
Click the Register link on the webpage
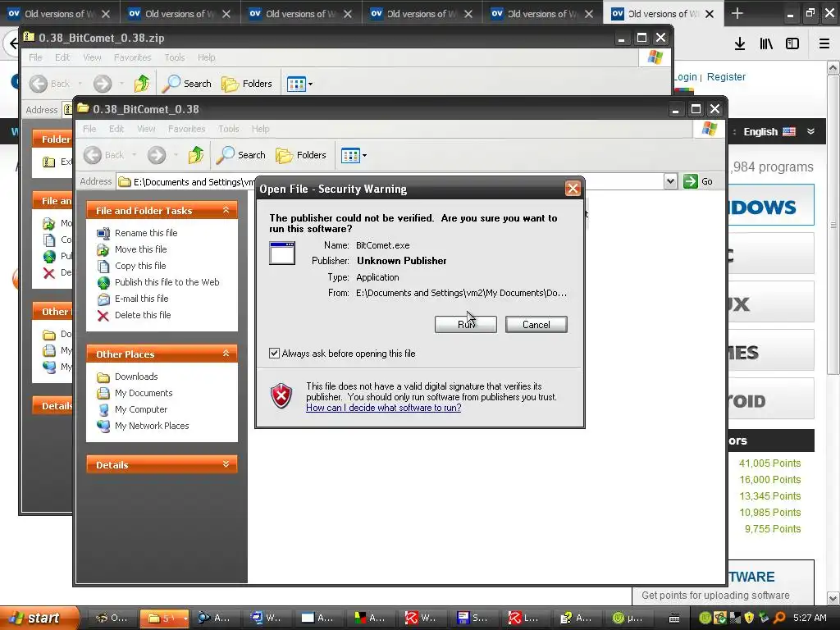click(x=726, y=76)
